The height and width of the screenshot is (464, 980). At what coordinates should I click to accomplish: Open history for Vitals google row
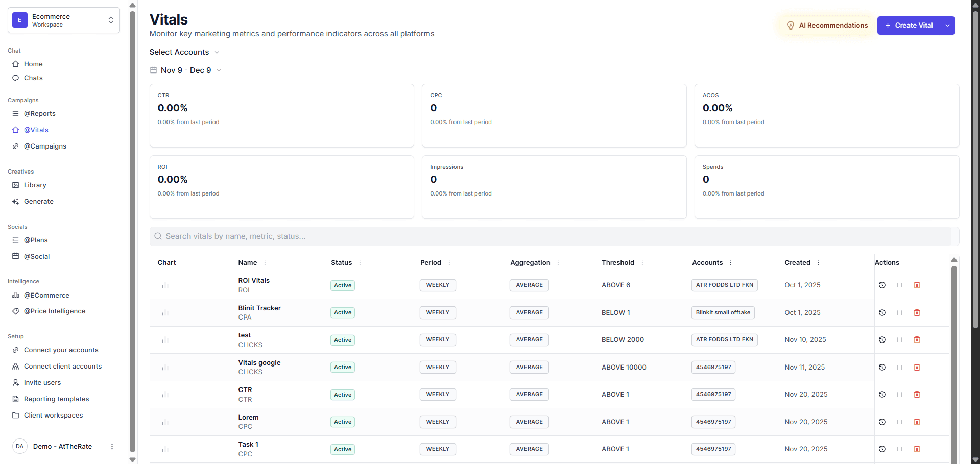pos(882,368)
